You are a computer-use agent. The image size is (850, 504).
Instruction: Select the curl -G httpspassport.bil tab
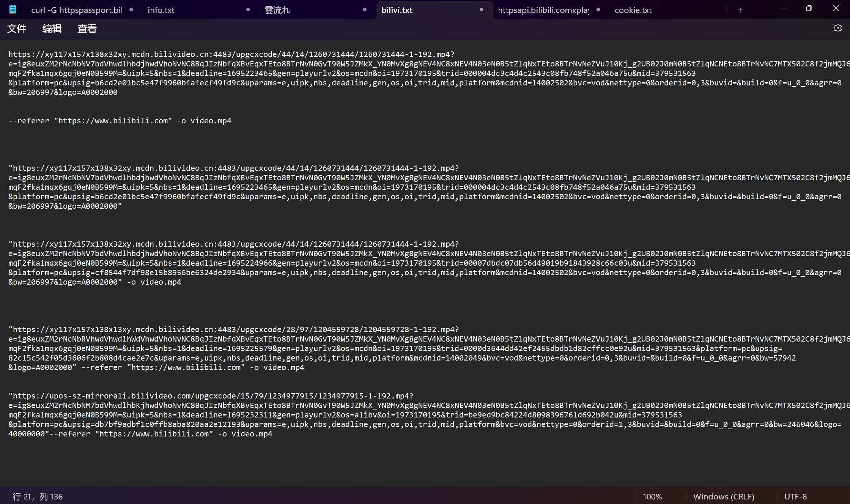pyautogui.click(x=77, y=10)
